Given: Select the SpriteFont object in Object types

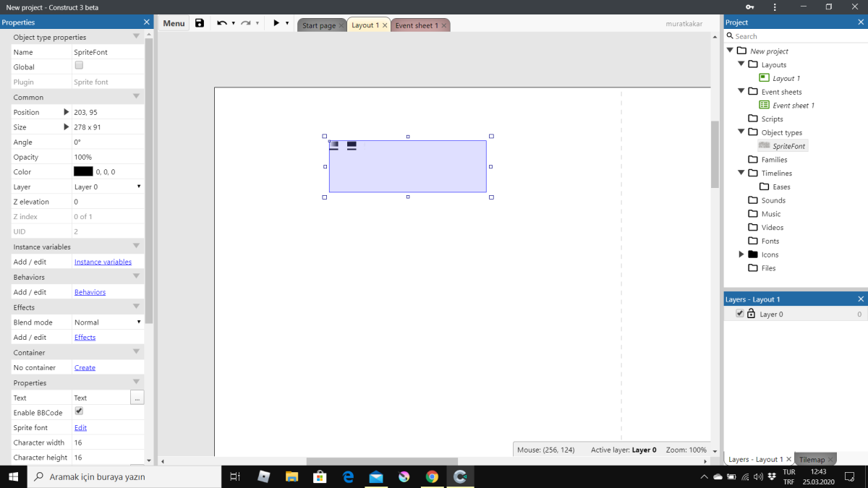Looking at the screenshot, I should [x=788, y=145].
